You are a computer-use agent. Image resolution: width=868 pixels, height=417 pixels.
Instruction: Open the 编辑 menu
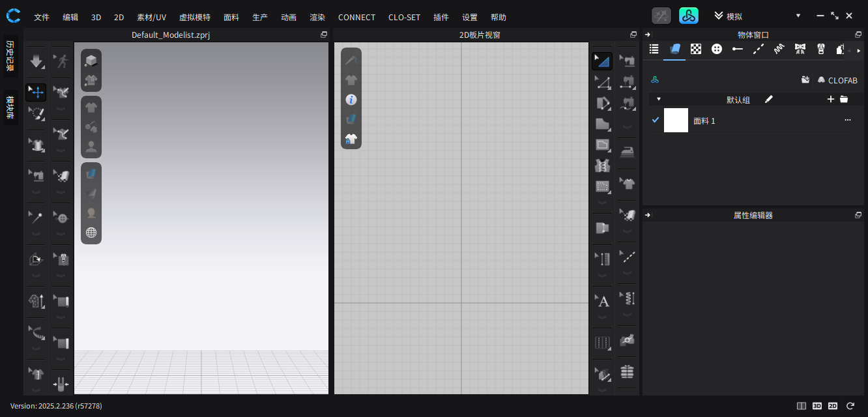tap(70, 17)
